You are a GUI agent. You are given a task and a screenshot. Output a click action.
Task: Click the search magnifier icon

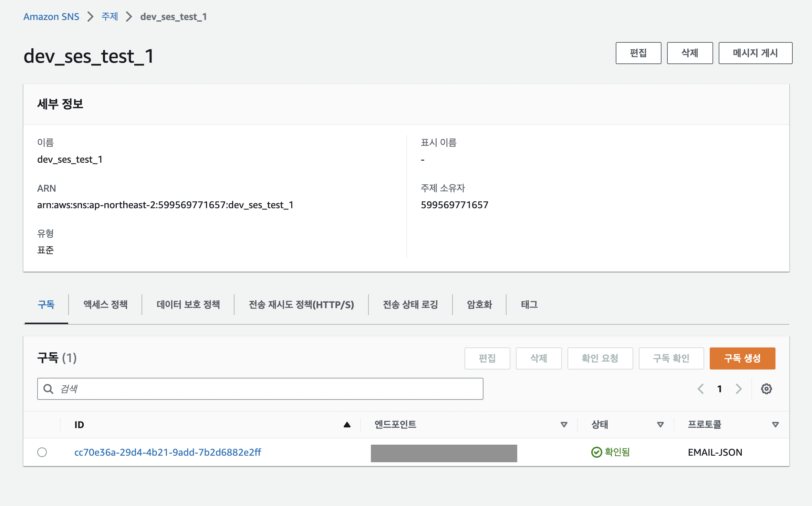(x=48, y=389)
